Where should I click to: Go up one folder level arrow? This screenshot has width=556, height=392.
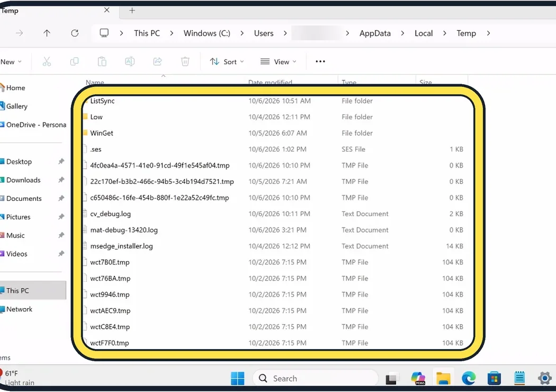(x=47, y=33)
